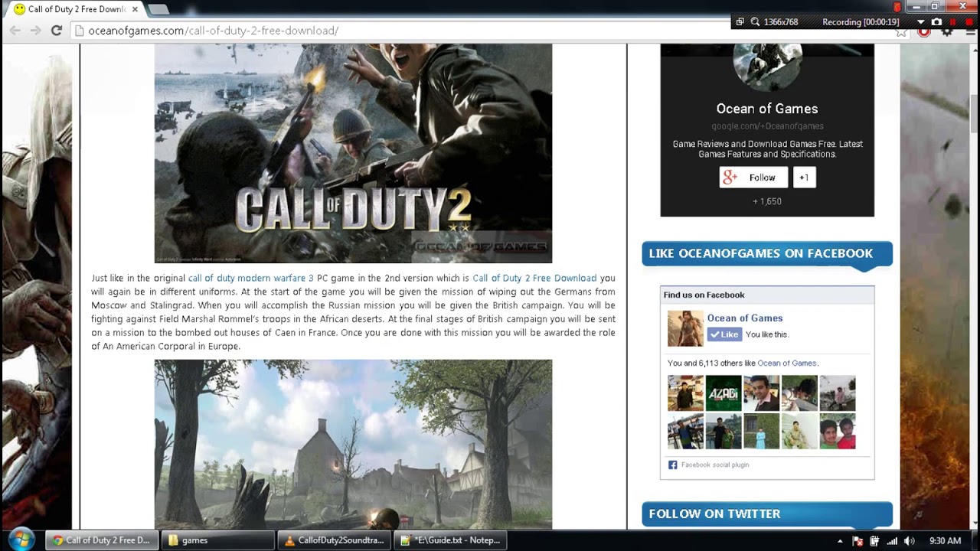
Task: Click the power plug tray icon
Action: pyautogui.click(x=874, y=541)
